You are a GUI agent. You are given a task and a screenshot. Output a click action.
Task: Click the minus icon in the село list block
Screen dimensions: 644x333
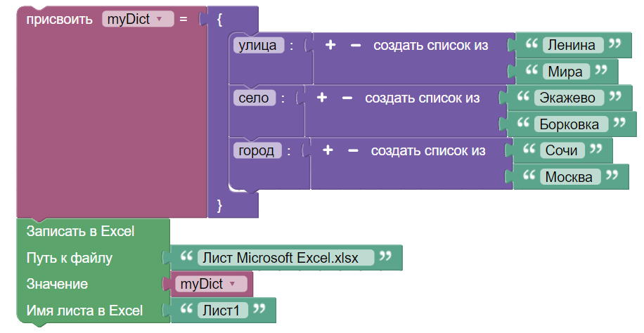pos(347,98)
